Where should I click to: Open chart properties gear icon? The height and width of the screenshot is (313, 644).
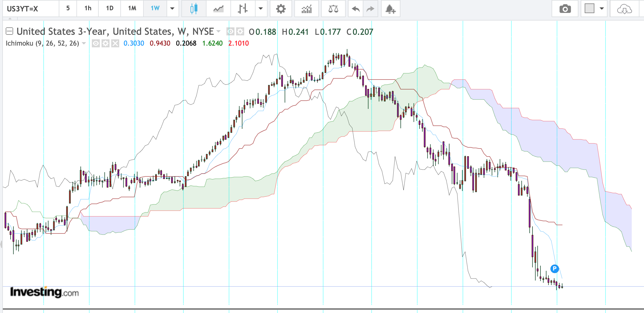(x=281, y=9)
